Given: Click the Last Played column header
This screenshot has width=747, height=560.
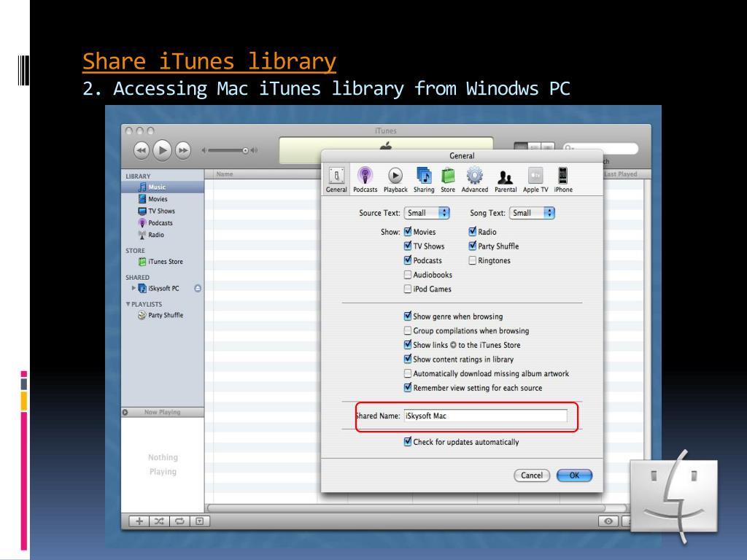Looking at the screenshot, I should tap(622, 174).
